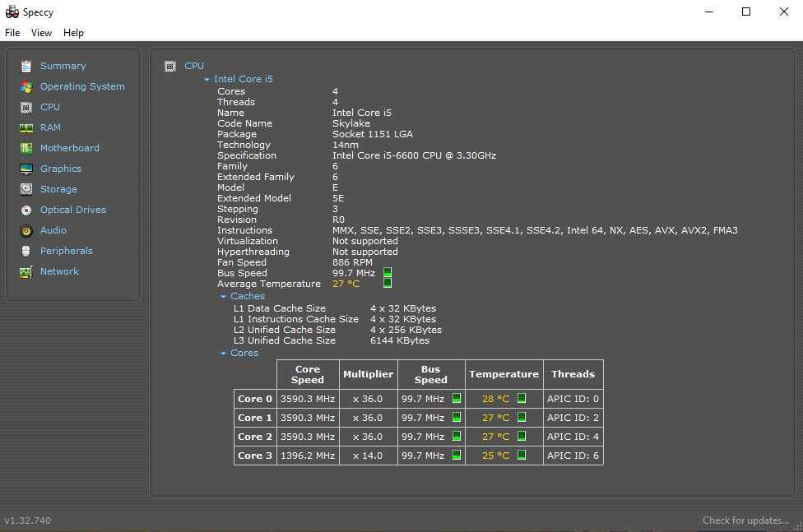Click the 1396.2 MHz core speed cell
Image resolution: width=803 pixels, height=532 pixels.
[308, 456]
